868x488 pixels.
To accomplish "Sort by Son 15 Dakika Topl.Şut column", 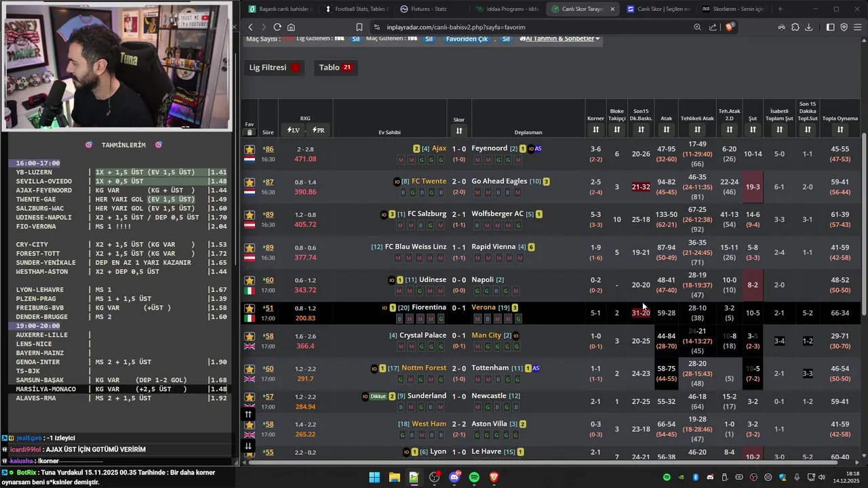I will (x=808, y=129).
